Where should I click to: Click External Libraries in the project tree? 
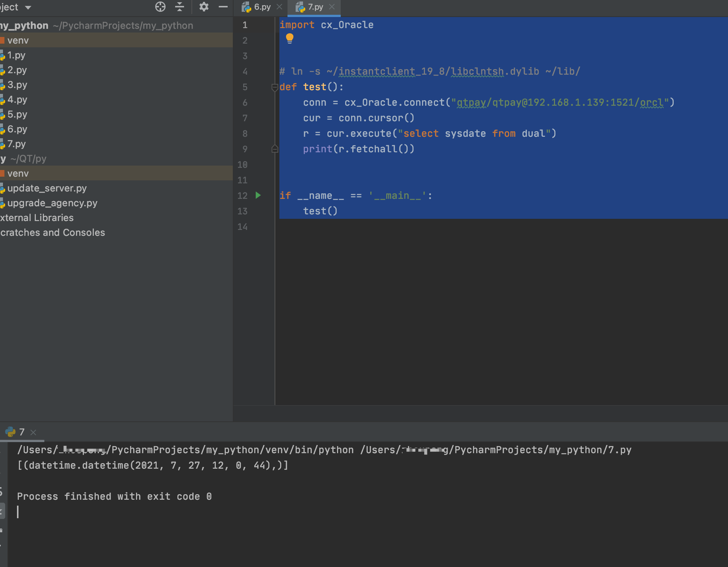37,218
